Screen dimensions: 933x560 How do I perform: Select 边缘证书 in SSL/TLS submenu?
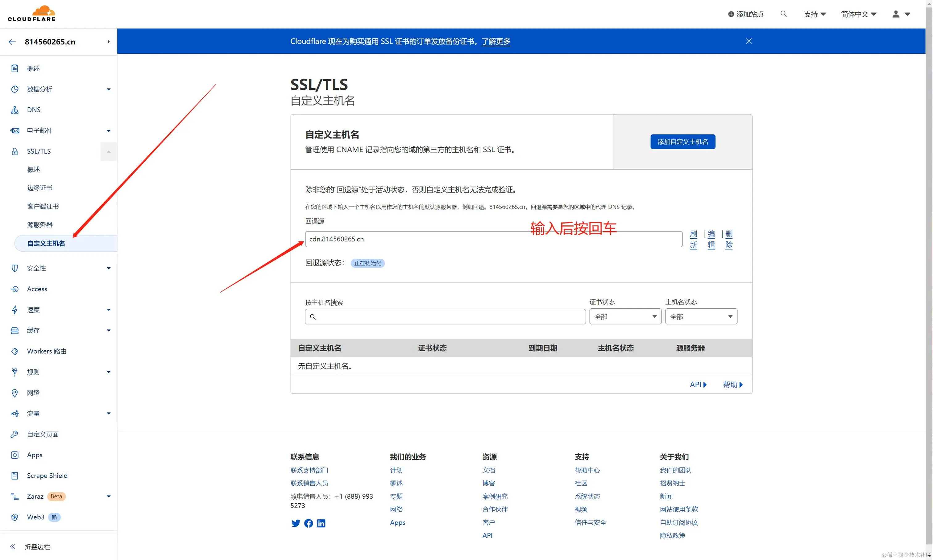tap(39, 187)
